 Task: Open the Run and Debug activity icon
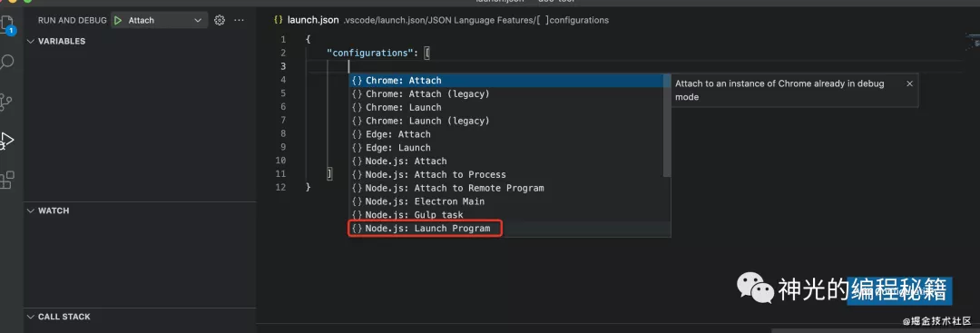(x=7, y=141)
